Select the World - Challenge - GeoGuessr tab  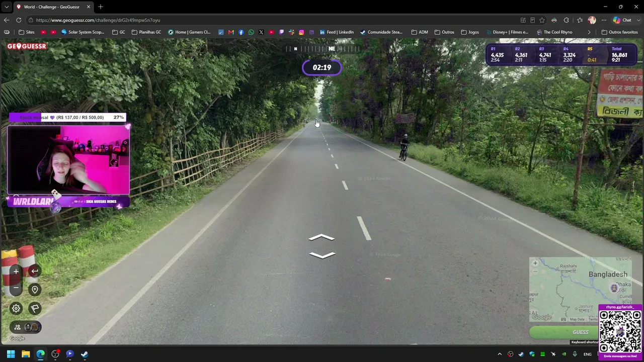point(53,7)
